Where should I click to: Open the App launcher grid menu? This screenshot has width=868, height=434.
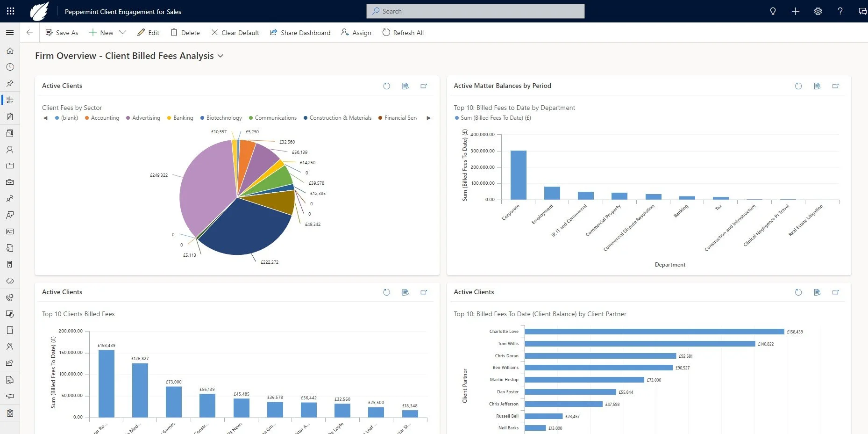pos(10,11)
